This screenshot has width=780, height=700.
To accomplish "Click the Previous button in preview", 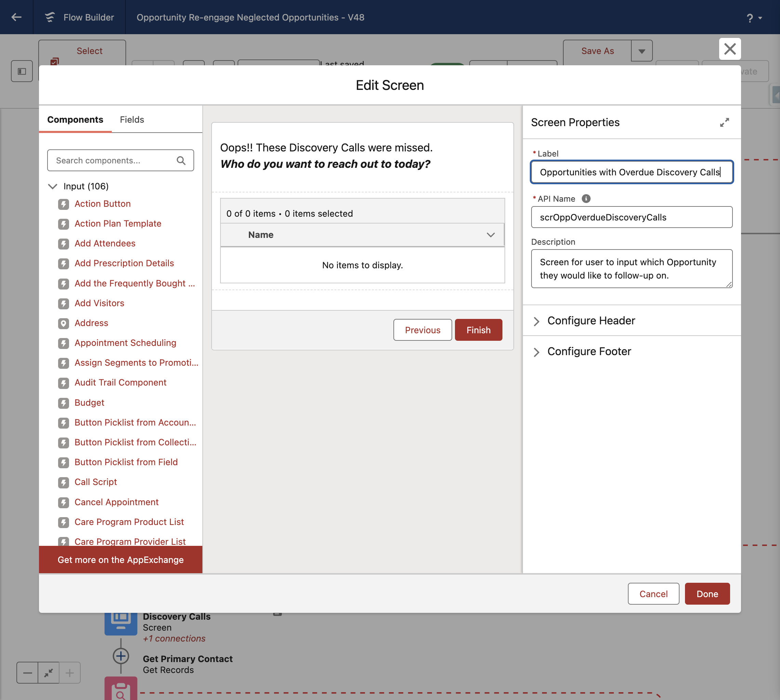I will pos(422,329).
